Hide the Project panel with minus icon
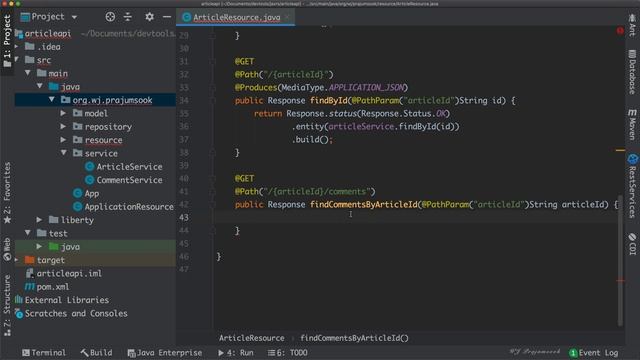 click(167, 17)
